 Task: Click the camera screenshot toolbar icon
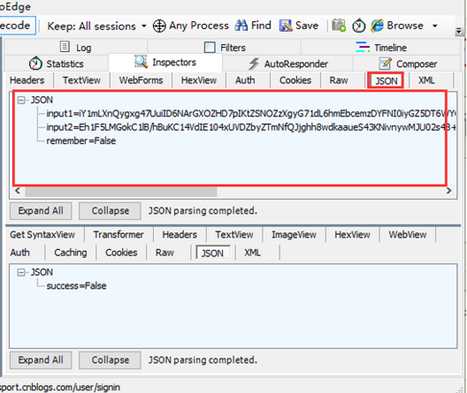pos(339,25)
